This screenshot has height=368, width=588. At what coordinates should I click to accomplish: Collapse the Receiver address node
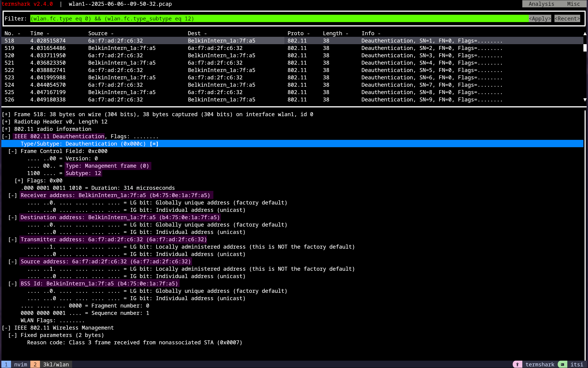click(13, 195)
